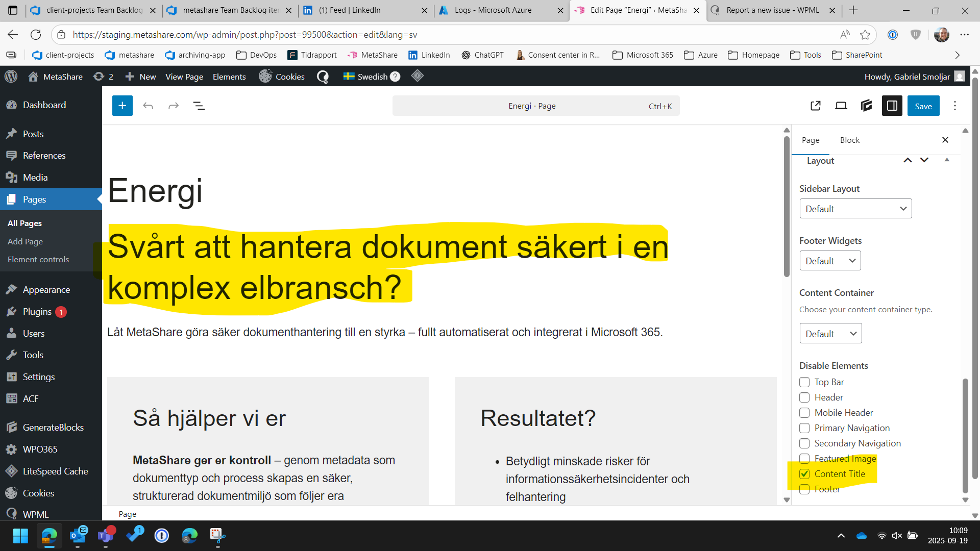
Task: Click the Resultatet? heading
Action: pos(538,418)
